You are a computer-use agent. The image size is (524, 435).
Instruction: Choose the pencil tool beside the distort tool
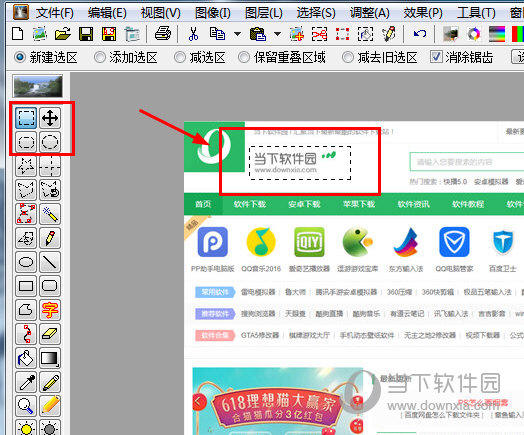click(50, 238)
